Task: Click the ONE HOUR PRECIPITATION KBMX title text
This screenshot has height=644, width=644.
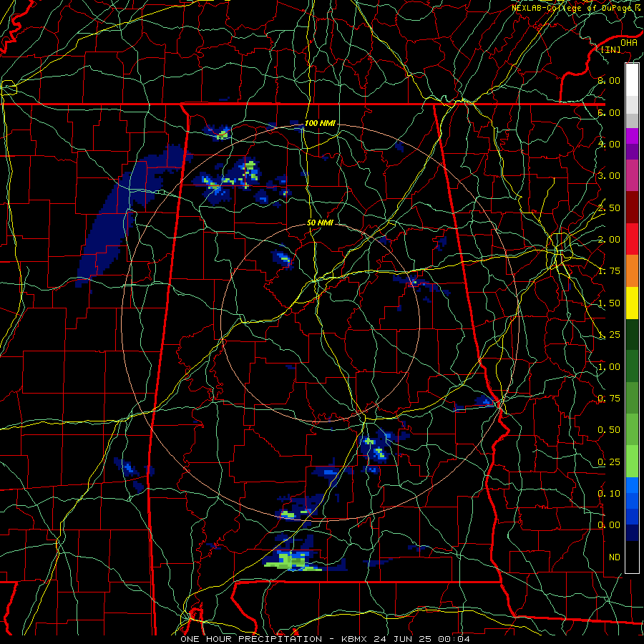Action: tap(325, 639)
